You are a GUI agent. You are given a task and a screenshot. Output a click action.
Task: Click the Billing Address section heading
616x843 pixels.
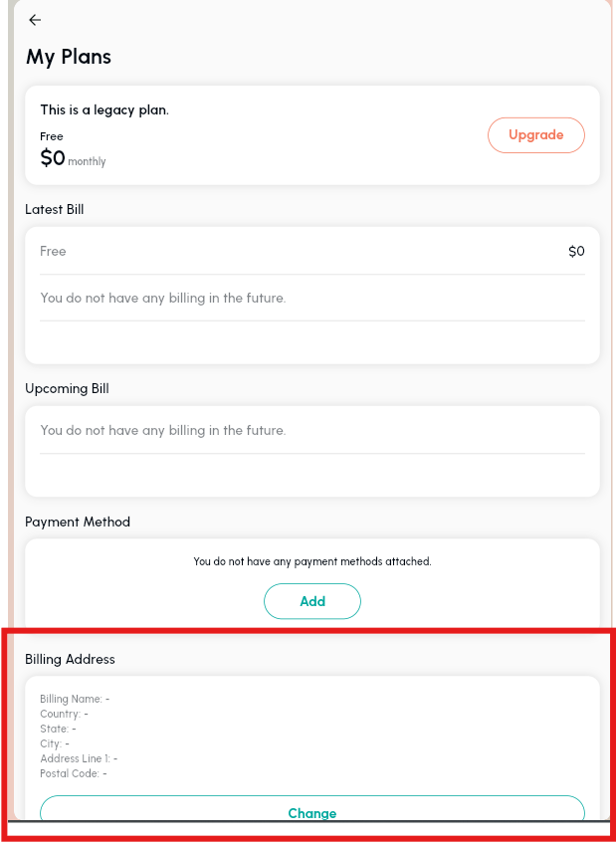(70, 659)
